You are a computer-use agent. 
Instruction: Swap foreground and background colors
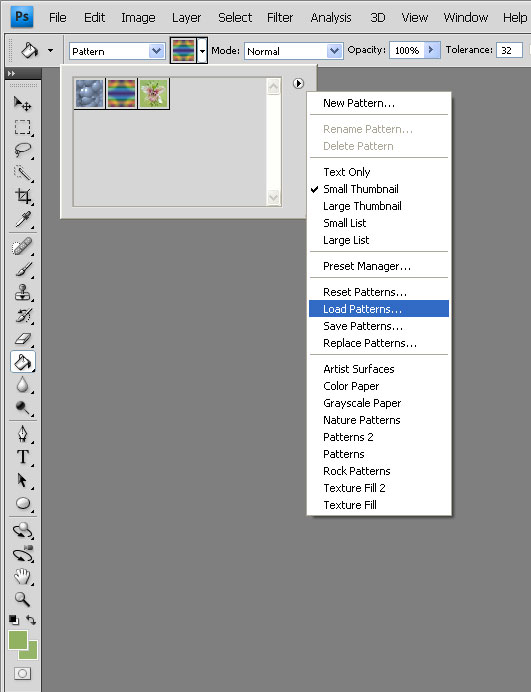point(31,620)
